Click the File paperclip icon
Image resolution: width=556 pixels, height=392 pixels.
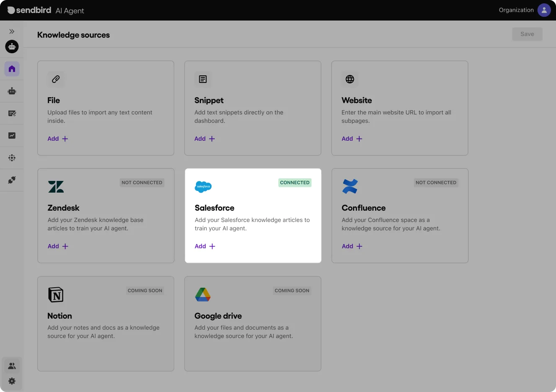point(56,79)
